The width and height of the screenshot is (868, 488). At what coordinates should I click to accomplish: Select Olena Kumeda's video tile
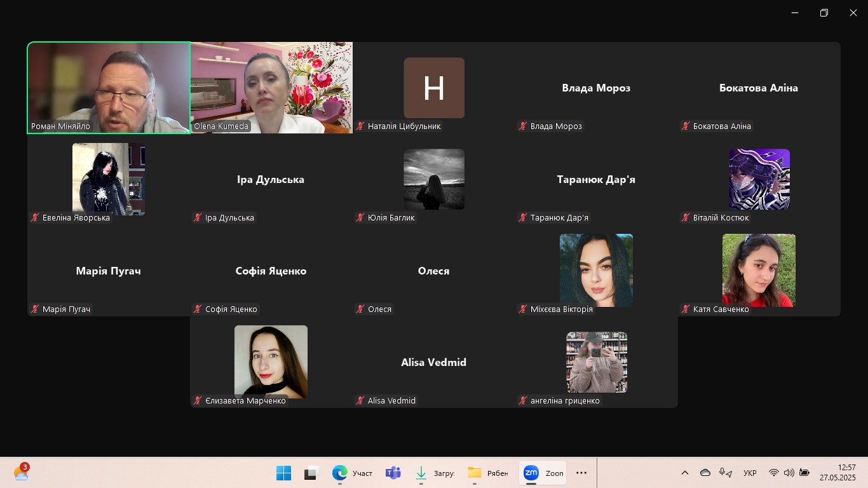point(271,88)
